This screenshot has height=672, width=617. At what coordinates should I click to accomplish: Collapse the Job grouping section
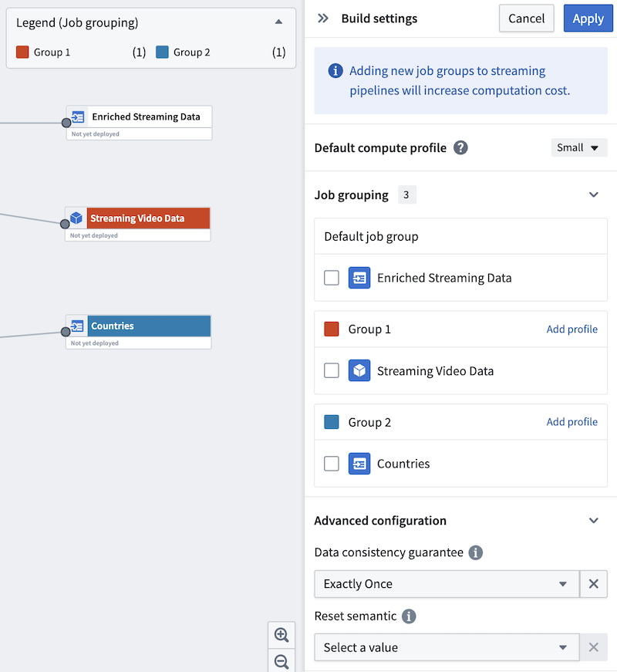click(593, 194)
